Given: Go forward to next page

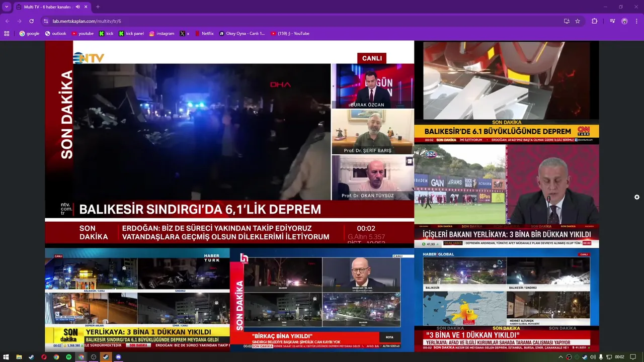Looking at the screenshot, I should pos(19,21).
